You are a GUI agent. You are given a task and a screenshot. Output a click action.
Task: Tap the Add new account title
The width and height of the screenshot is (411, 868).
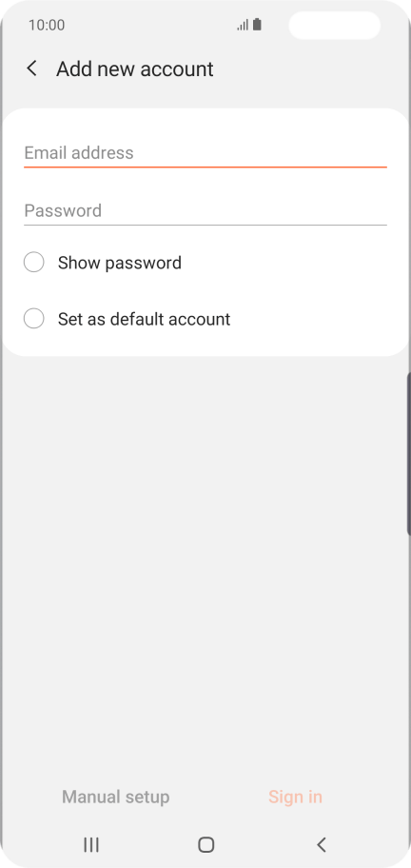(135, 69)
